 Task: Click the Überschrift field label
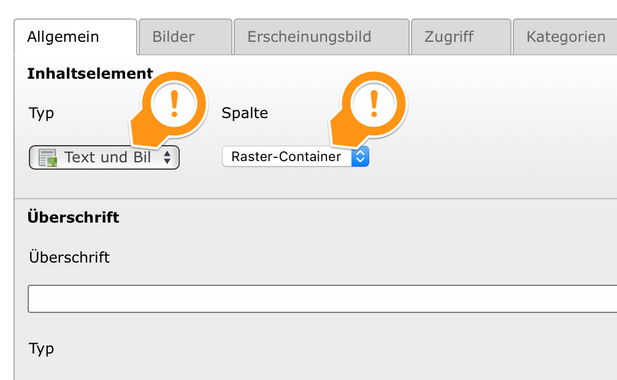69,257
